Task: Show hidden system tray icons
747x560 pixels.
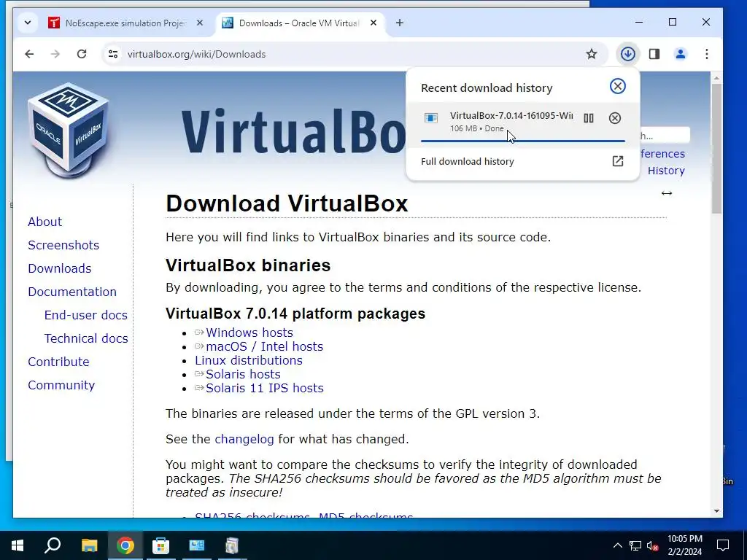Action: pyautogui.click(x=617, y=545)
